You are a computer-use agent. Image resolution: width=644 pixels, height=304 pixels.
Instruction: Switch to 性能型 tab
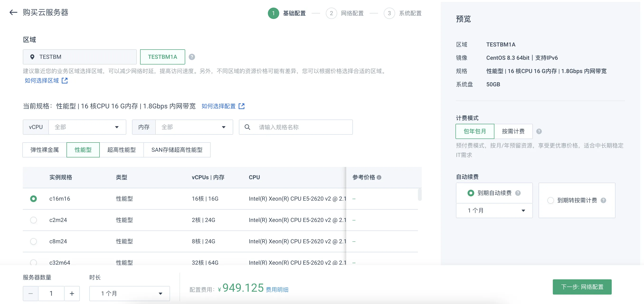[83, 150]
